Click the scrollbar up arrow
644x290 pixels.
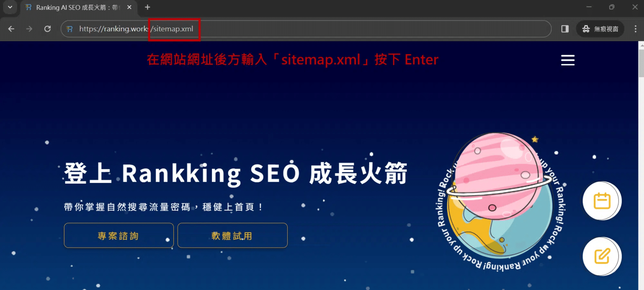pos(641,45)
